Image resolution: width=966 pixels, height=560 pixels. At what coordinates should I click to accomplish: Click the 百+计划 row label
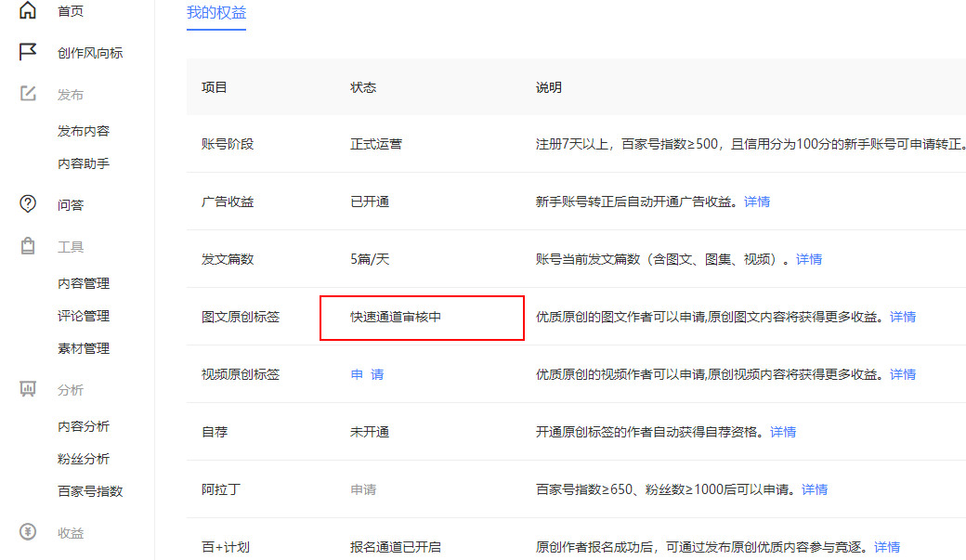tap(226, 546)
